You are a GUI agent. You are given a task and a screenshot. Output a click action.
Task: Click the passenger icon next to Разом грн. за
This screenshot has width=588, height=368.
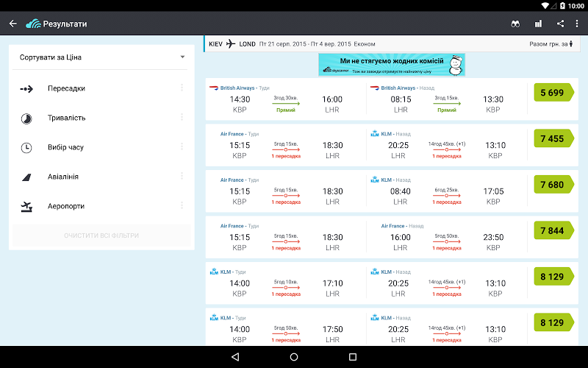click(571, 44)
